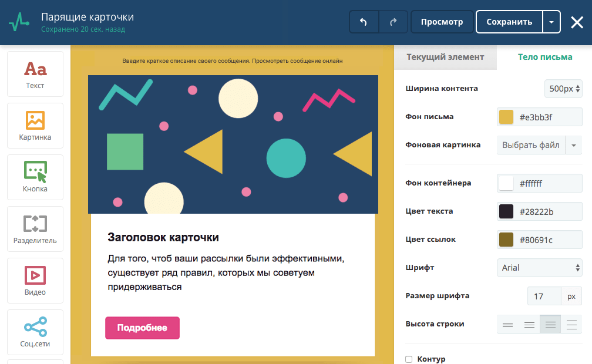Viewport: 592px width, 364px height.
Task: Select the widest line height option
Action: click(571, 324)
